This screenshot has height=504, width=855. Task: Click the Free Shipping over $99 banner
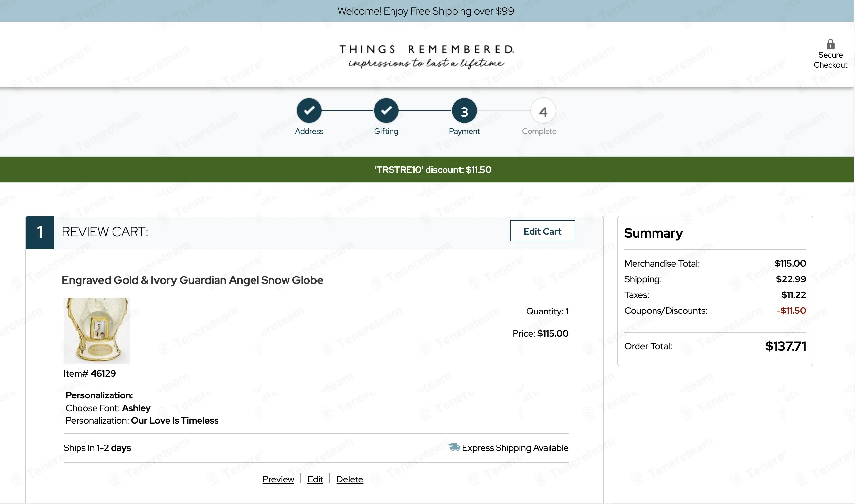point(427,11)
